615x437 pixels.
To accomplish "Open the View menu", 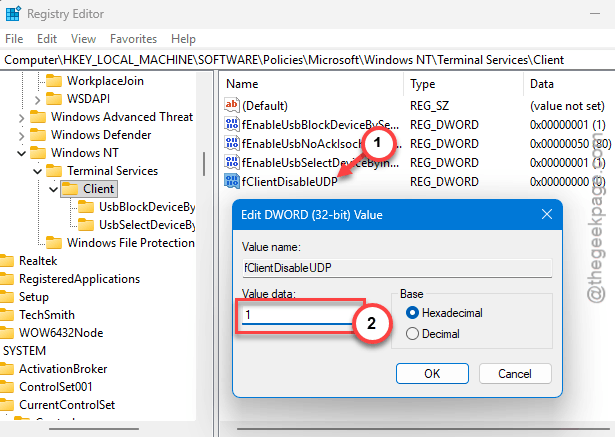I will click(83, 39).
